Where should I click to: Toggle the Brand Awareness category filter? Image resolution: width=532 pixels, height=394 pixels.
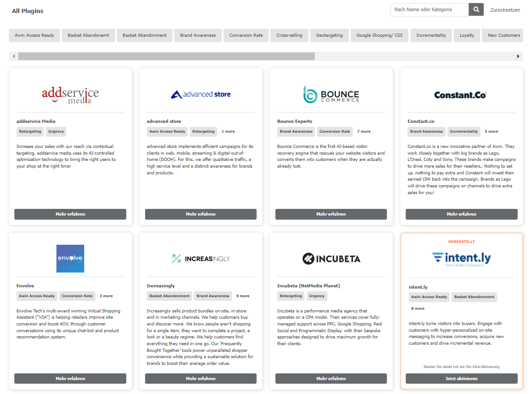198,35
